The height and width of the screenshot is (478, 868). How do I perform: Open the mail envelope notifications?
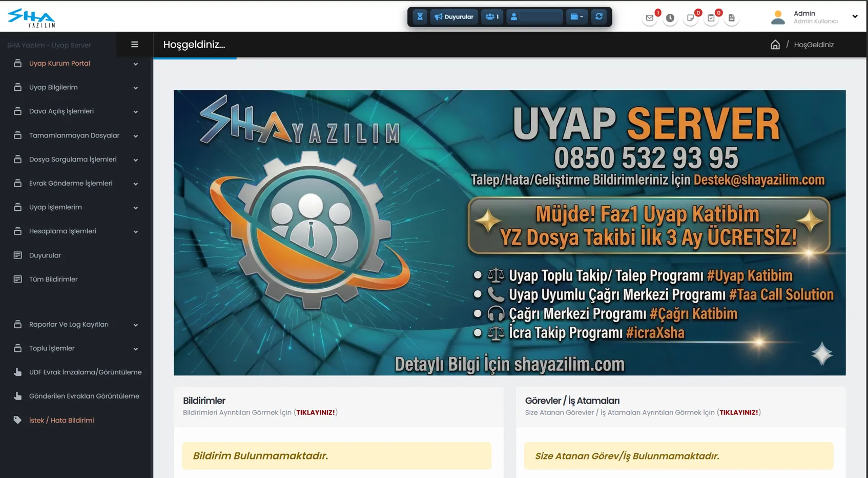coord(650,18)
